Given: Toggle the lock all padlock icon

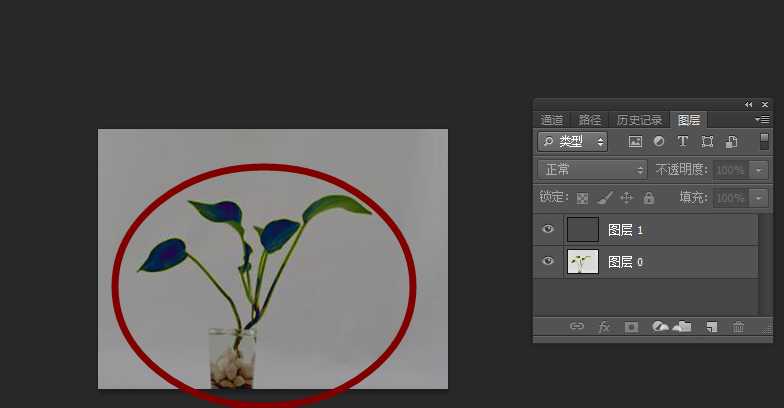Looking at the screenshot, I should pyautogui.click(x=649, y=198).
